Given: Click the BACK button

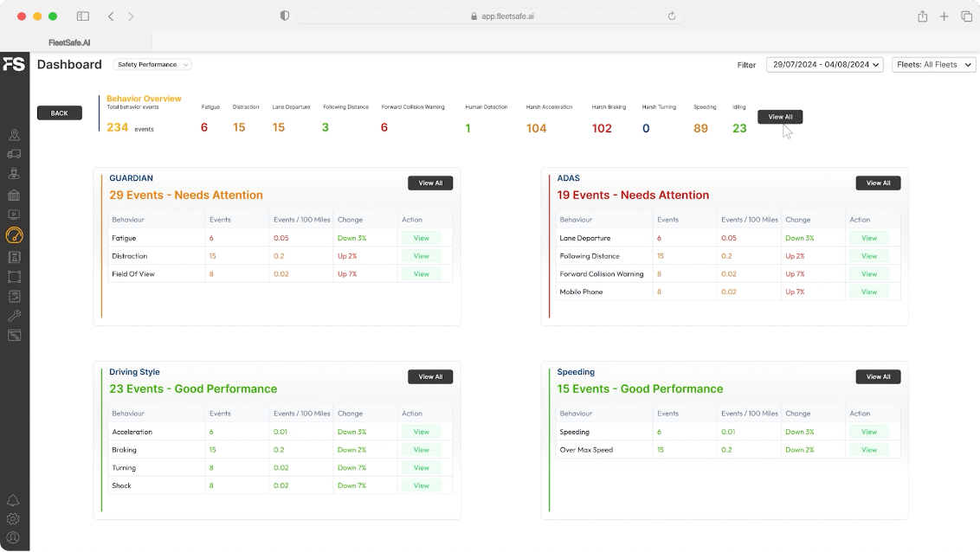Looking at the screenshot, I should pyautogui.click(x=60, y=113).
